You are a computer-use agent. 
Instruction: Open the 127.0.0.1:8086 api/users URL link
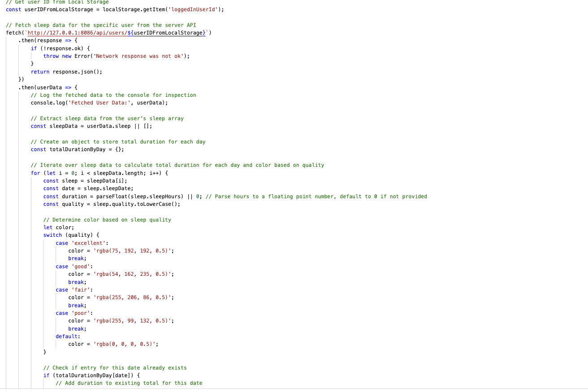tap(117, 33)
